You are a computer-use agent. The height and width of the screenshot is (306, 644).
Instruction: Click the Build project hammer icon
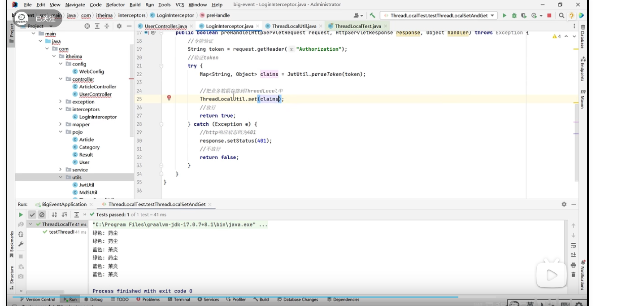tap(372, 16)
